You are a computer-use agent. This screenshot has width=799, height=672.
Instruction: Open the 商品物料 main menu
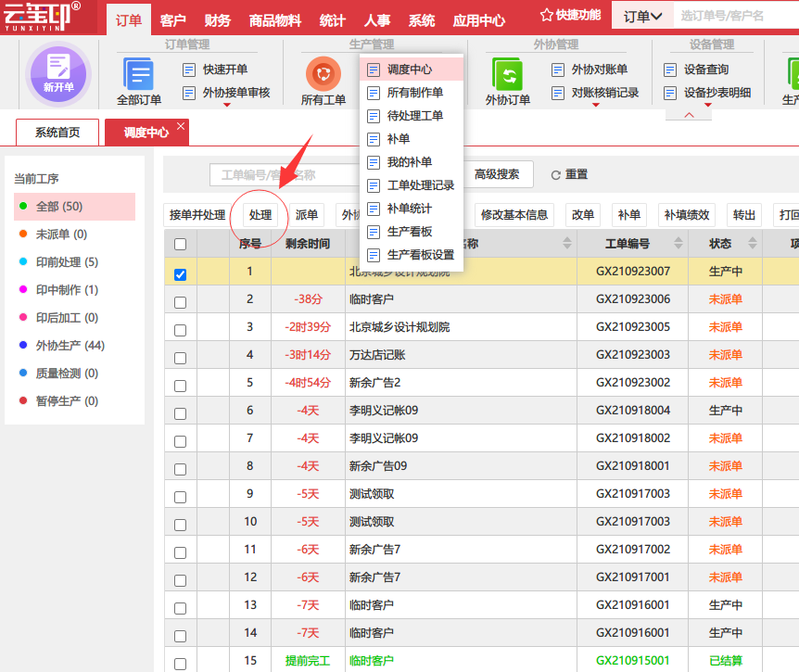coord(274,20)
